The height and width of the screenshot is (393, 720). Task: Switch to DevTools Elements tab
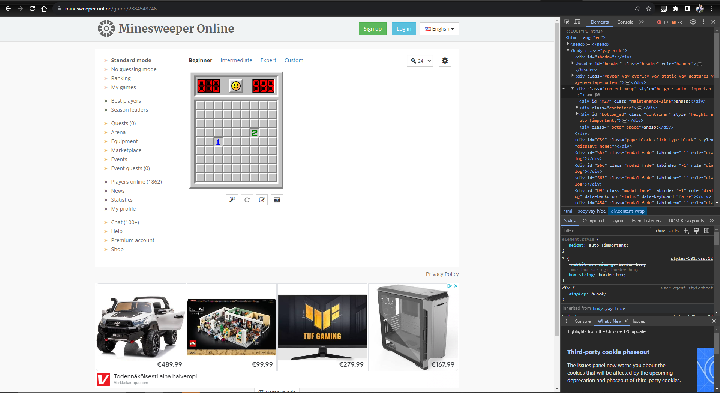599,22
